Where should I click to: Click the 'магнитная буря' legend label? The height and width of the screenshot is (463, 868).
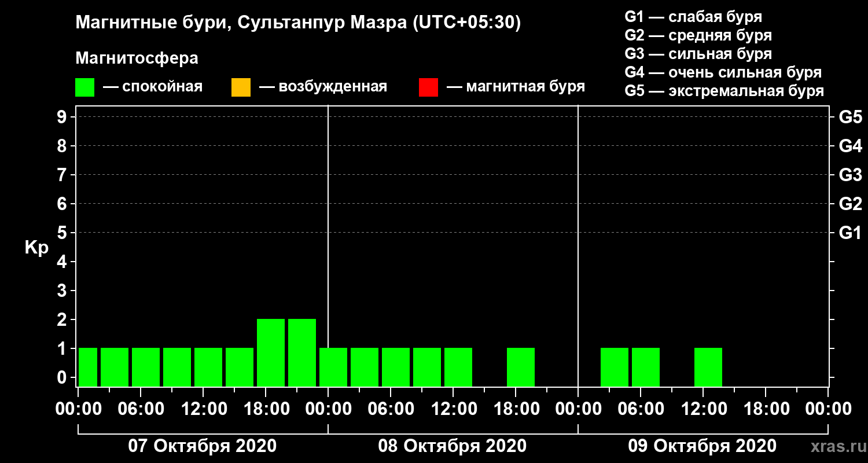[525, 87]
